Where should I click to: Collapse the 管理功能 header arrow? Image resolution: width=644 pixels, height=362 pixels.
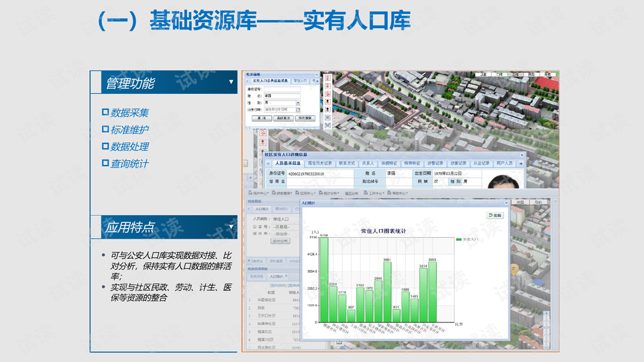231,82
